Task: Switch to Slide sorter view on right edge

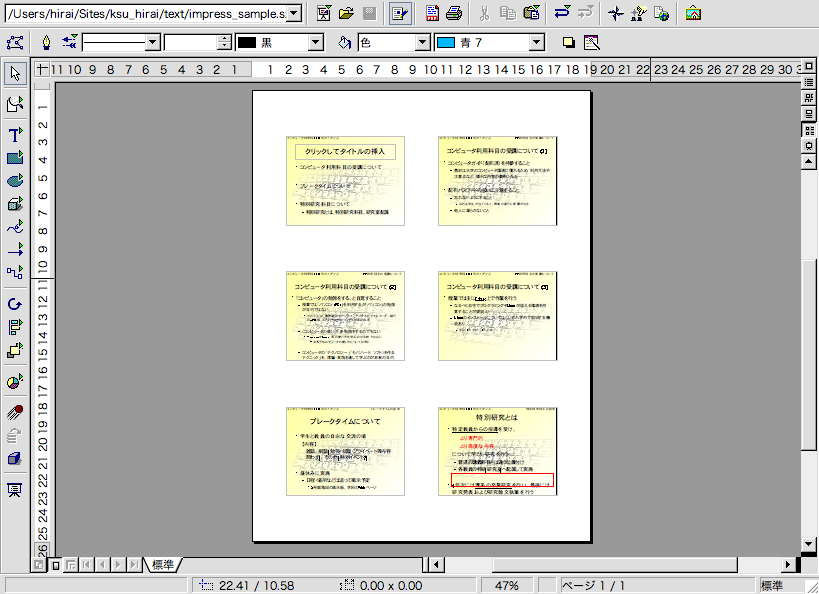Action: pyautogui.click(x=809, y=98)
